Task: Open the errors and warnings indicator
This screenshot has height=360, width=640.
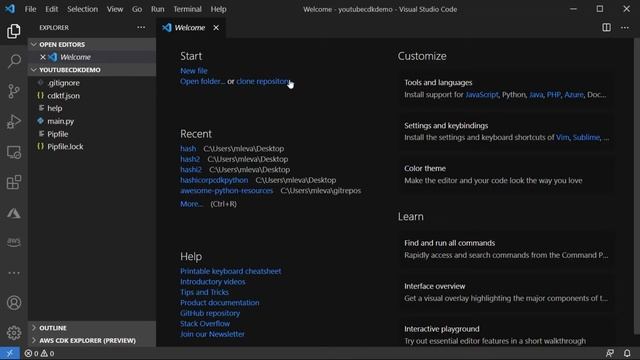Action: (x=39, y=353)
